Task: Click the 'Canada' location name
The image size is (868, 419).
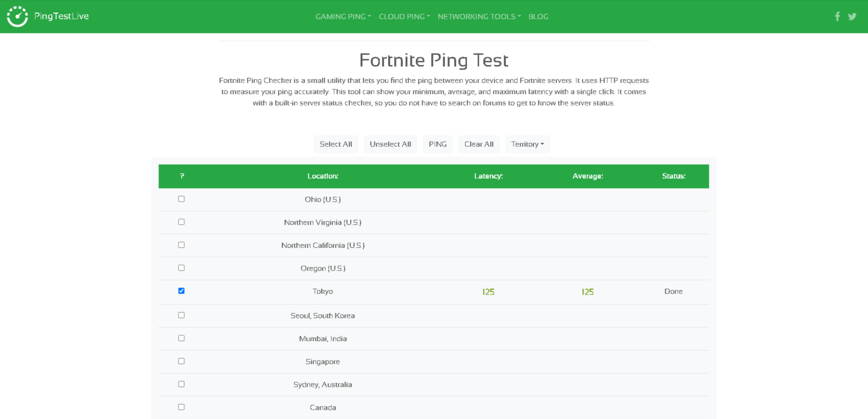Action: (x=323, y=408)
